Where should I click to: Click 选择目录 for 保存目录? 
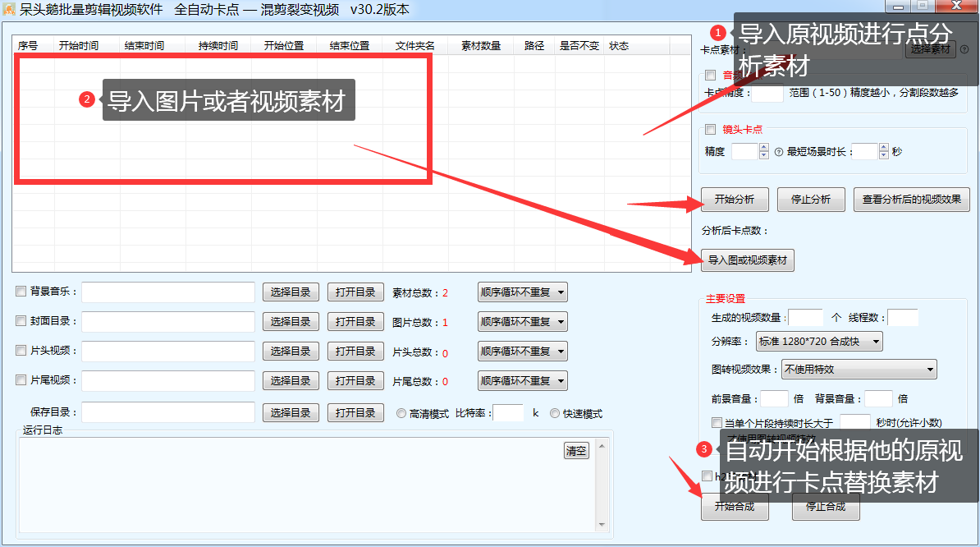click(x=291, y=412)
